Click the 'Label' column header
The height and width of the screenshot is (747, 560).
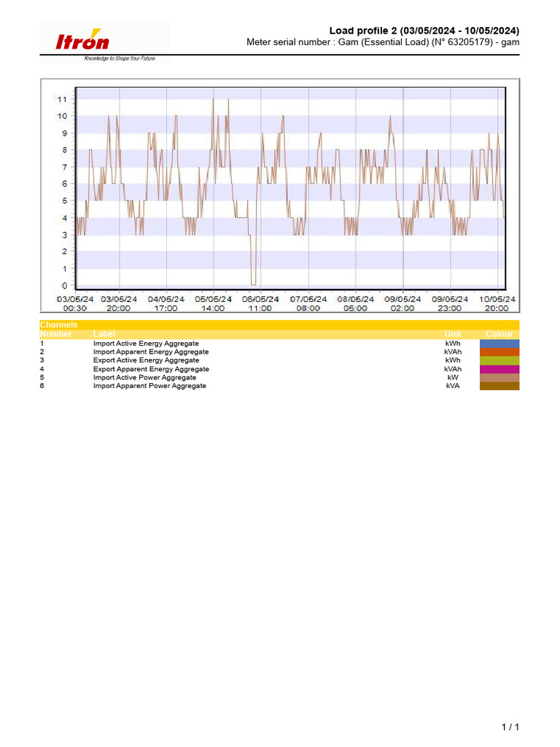click(x=104, y=333)
